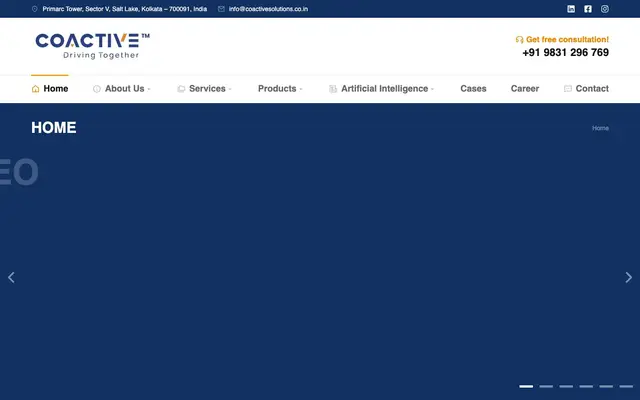Select the sixth slider pagination dash

tap(626, 386)
